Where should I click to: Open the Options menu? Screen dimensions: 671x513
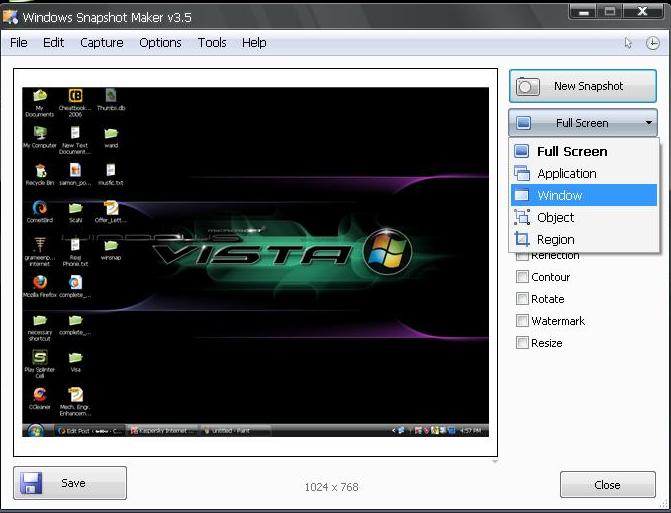click(x=160, y=43)
